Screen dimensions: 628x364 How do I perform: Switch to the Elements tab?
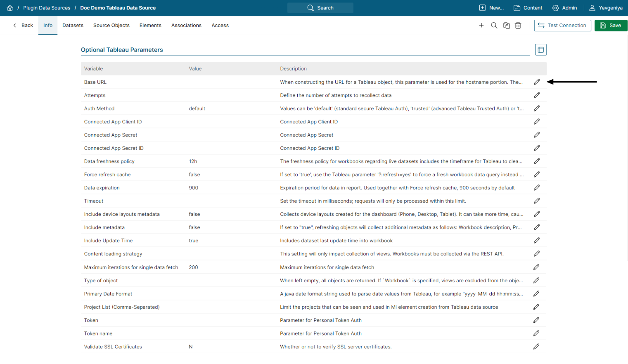150,26
